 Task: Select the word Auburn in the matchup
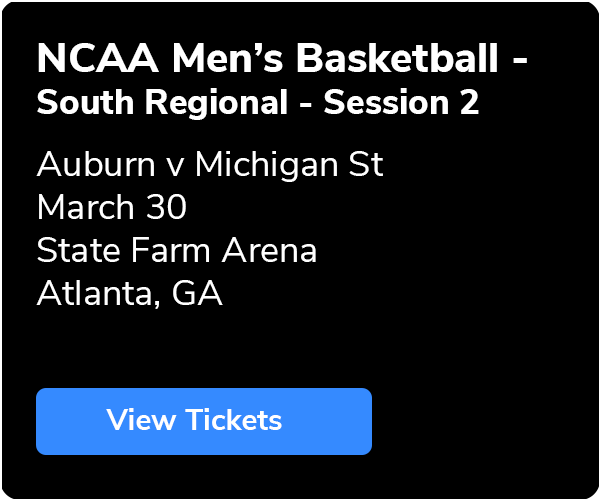point(96,164)
